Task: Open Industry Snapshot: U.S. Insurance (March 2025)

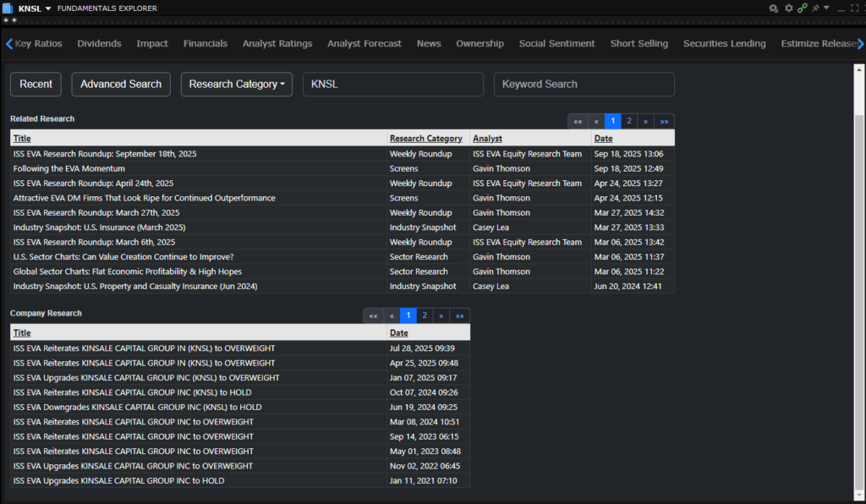Action: pyautogui.click(x=99, y=227)
